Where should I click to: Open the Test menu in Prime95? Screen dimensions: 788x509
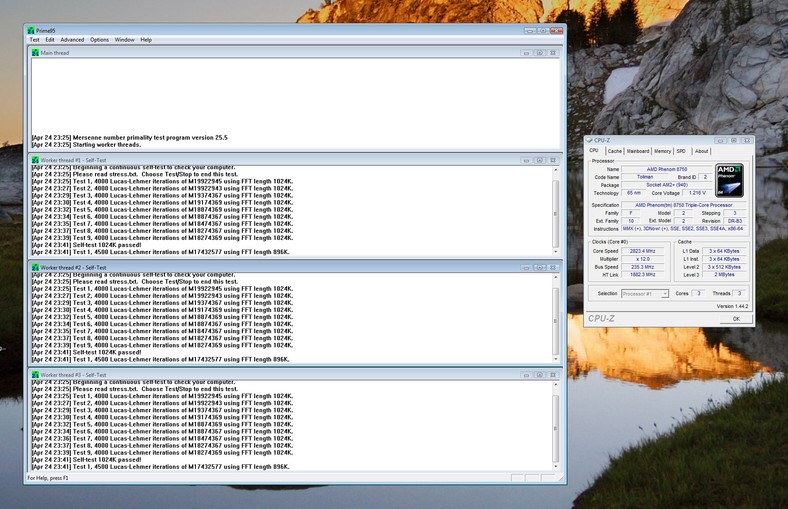coord(34,40)
